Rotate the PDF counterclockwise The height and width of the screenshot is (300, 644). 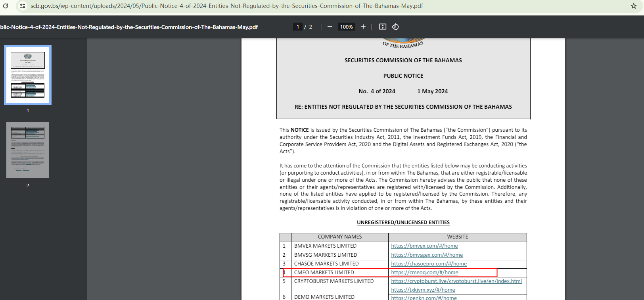pos(395,27)
